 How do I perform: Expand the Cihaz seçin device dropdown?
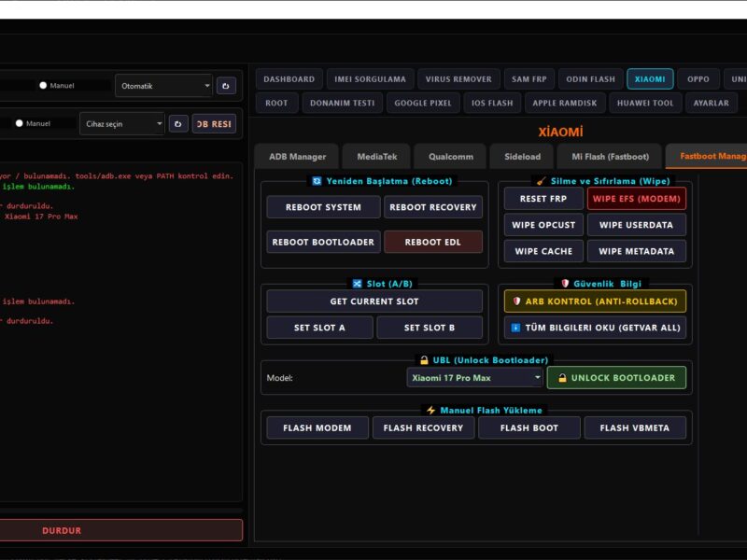[x=121, y=123]
